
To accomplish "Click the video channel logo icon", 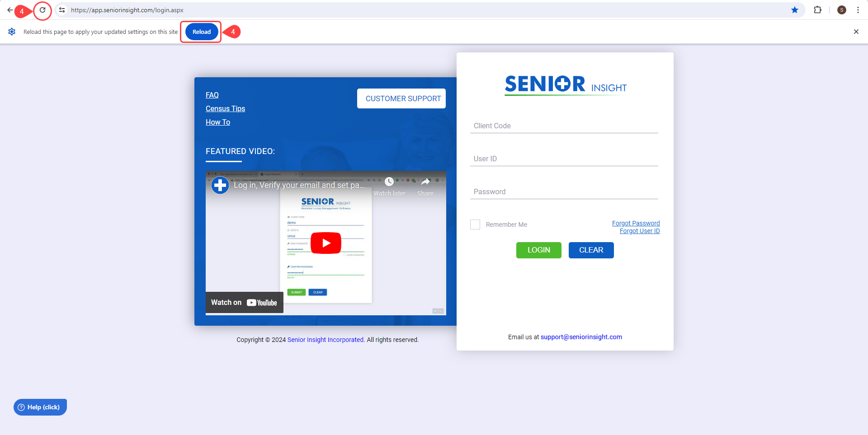I will (220, 185).
